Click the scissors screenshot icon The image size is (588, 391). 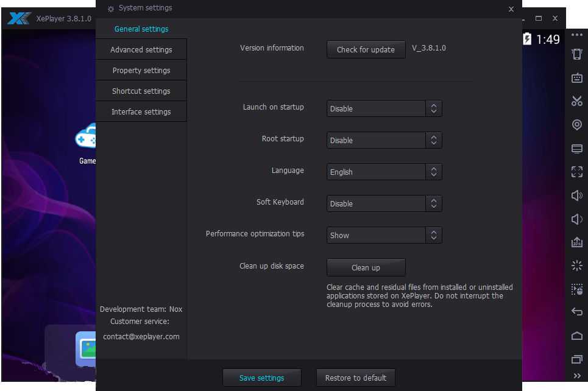(576, 101)
